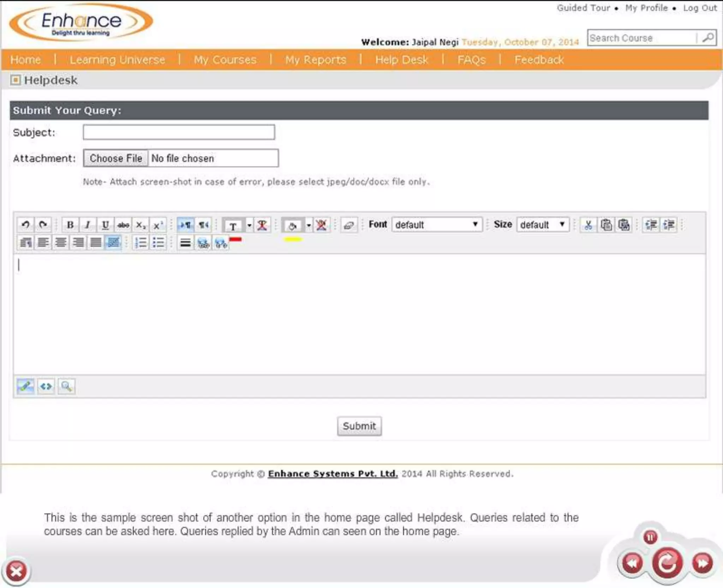Insert a numbered list
This screenshot has height=588, width=723.
[x=141, y=242]
